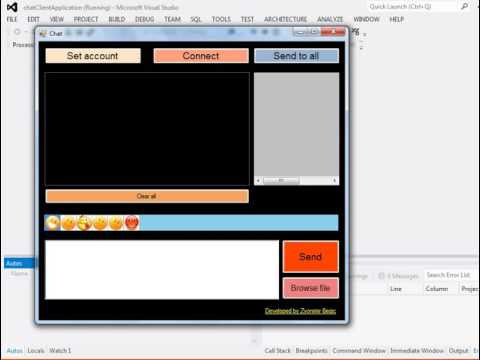The width and height of the screenshot is (480, 360).
Task: Click the red Send button
Action: [311, 257]
